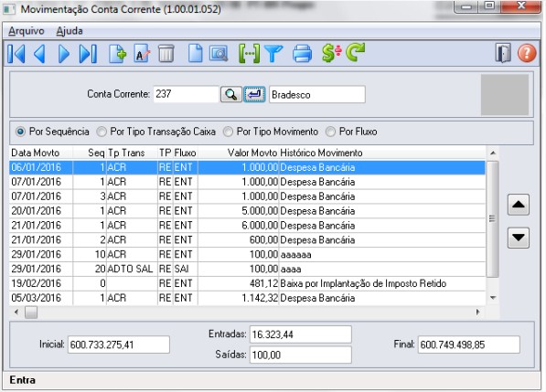Select the row with value 6.000,00

click(247, 226)
